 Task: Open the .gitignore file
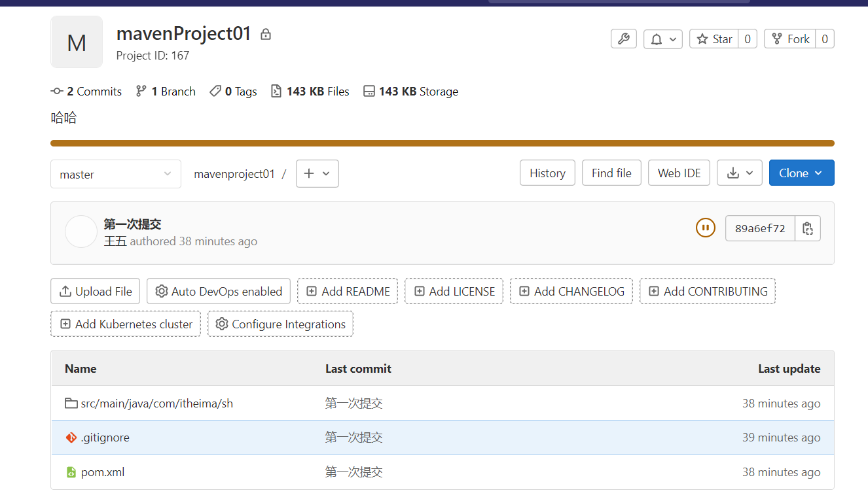105,438
